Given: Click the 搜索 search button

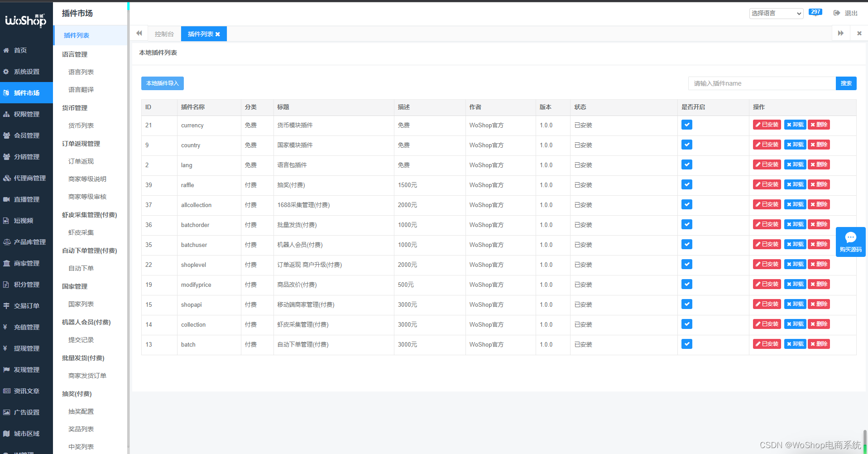Looking at the screenshot, I should point(846,83).
